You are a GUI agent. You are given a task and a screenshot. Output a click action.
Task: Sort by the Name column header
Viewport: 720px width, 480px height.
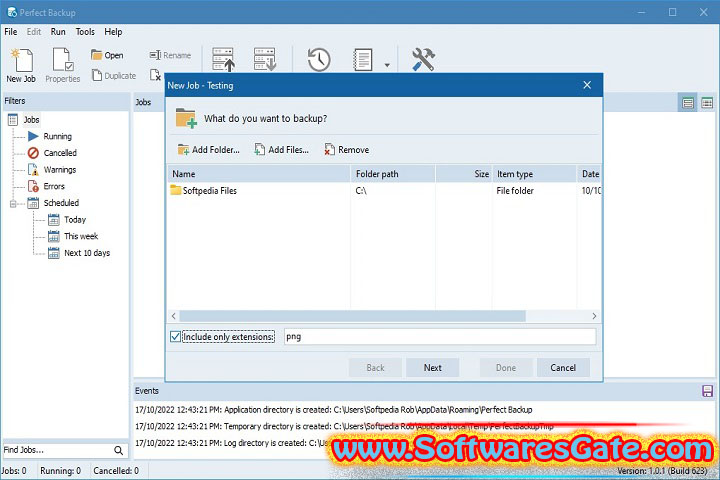[x=259, y=174]
